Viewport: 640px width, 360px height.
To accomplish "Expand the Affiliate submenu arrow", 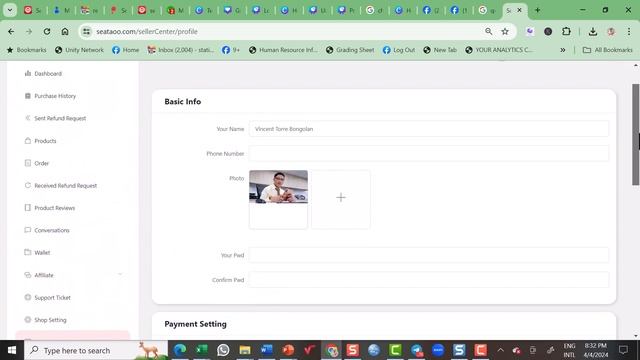I will (120, 275).
